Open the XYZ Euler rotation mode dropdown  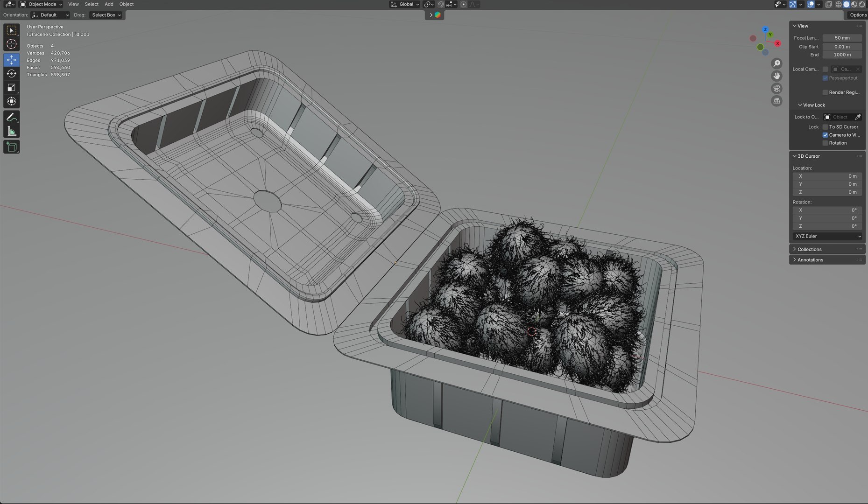[827, 236]
